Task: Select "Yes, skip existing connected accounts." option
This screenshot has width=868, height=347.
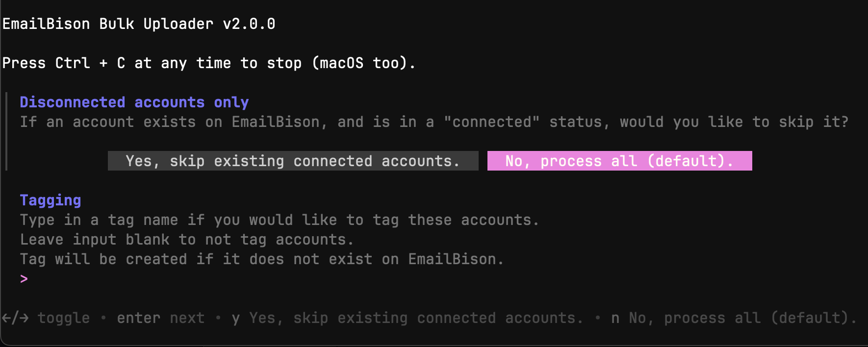Action: click(x=293, y=161)
